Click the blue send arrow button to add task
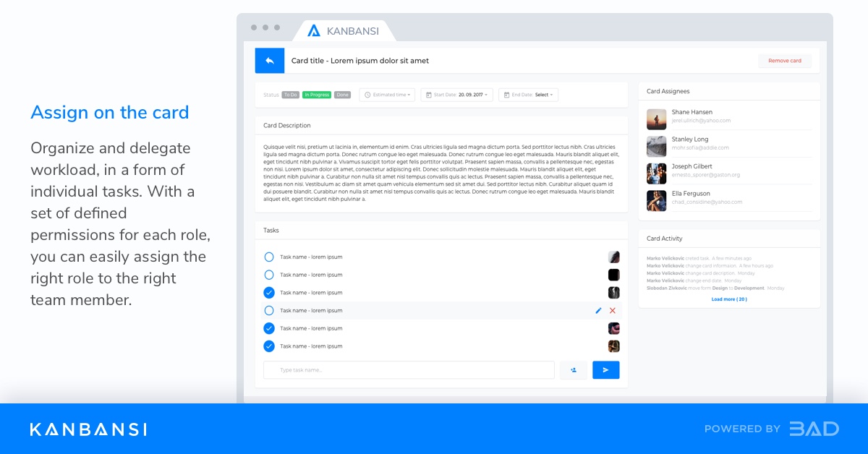The image size is (868, 454). 606,370
